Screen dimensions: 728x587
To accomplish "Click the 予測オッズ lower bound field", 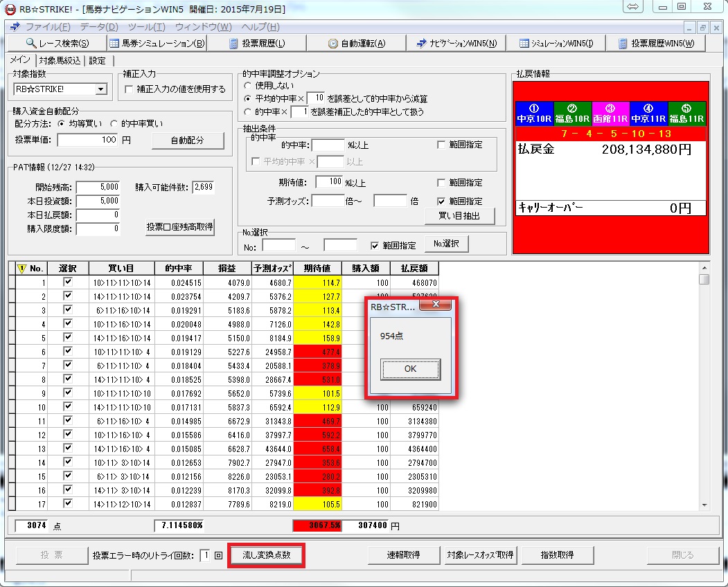I will (328, 201).
